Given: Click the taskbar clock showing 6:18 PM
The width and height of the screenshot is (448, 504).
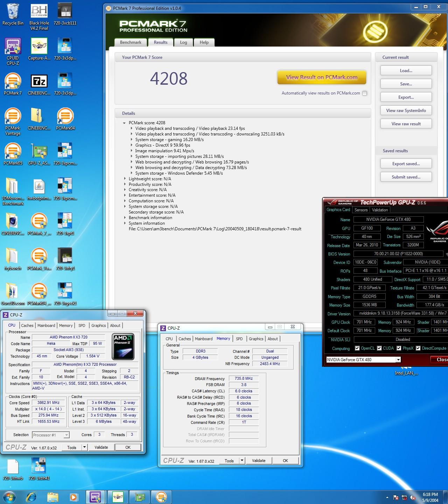Looking at the screenshot, I should [x=430, y=497].
